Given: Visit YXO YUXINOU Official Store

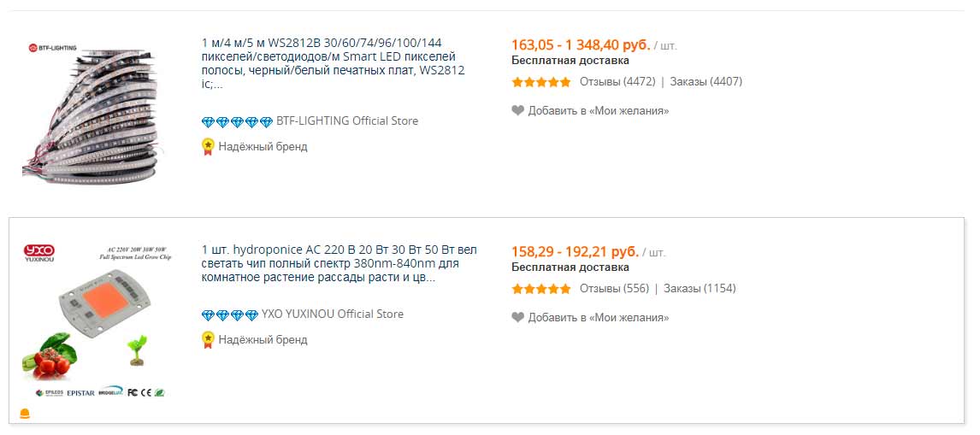Looking at the screenshot, I should [333, 314].
